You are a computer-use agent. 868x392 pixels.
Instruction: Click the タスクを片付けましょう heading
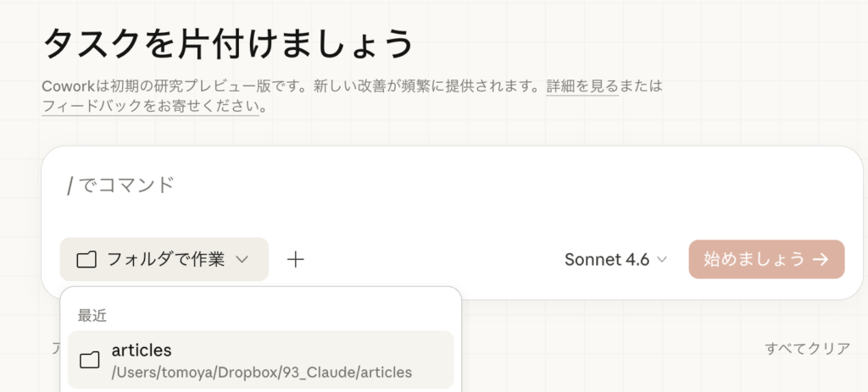tap(227, 44)
